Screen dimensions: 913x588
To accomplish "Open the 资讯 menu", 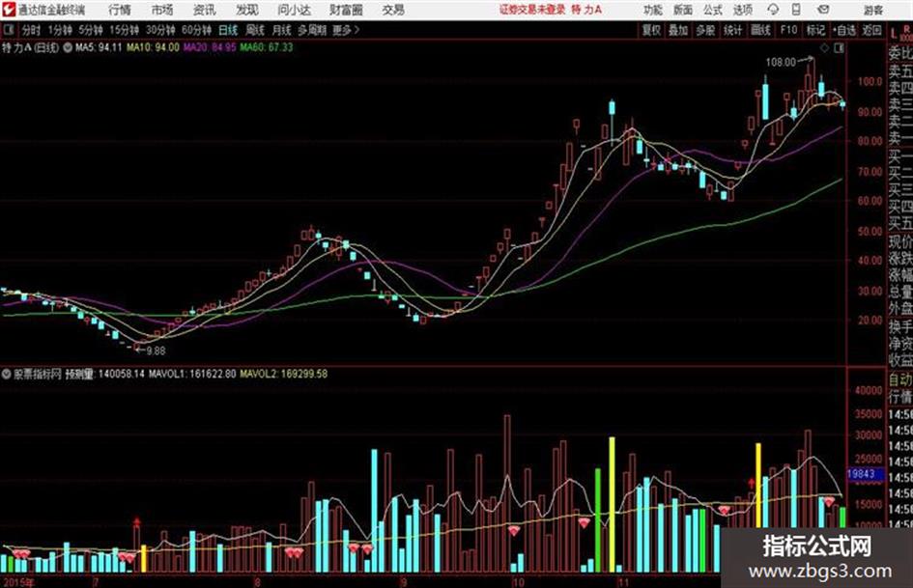I will point(205,10).
